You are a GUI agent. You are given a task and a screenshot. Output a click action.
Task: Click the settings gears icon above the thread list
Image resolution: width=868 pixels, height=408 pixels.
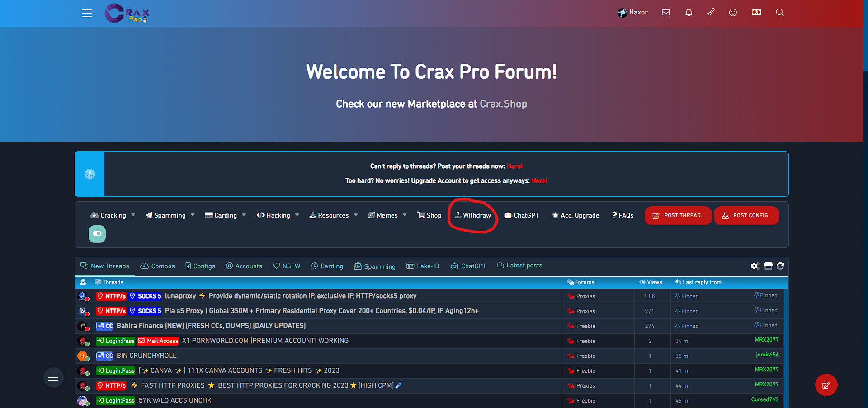pos(755,266)
